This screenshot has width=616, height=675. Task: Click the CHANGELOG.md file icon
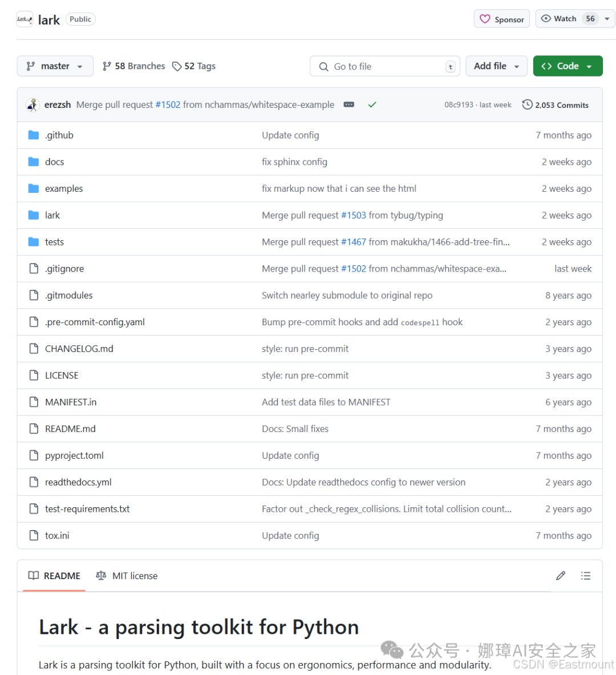tap(34, 349)
